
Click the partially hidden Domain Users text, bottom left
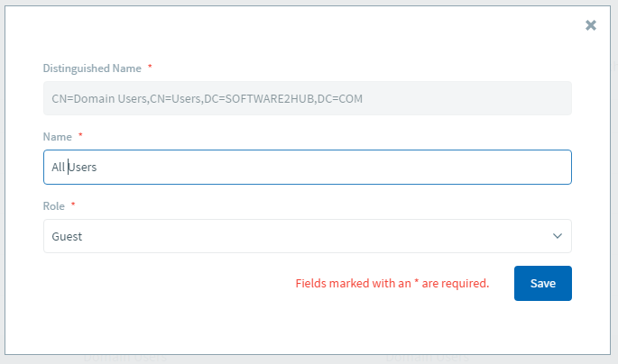pyautogui.click(x=125, y=359)
